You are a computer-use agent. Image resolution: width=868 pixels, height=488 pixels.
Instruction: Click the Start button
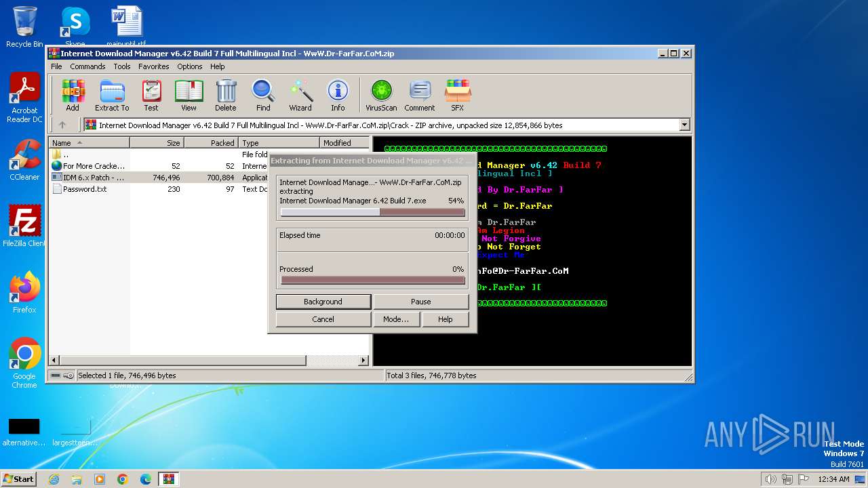point(18,479)
